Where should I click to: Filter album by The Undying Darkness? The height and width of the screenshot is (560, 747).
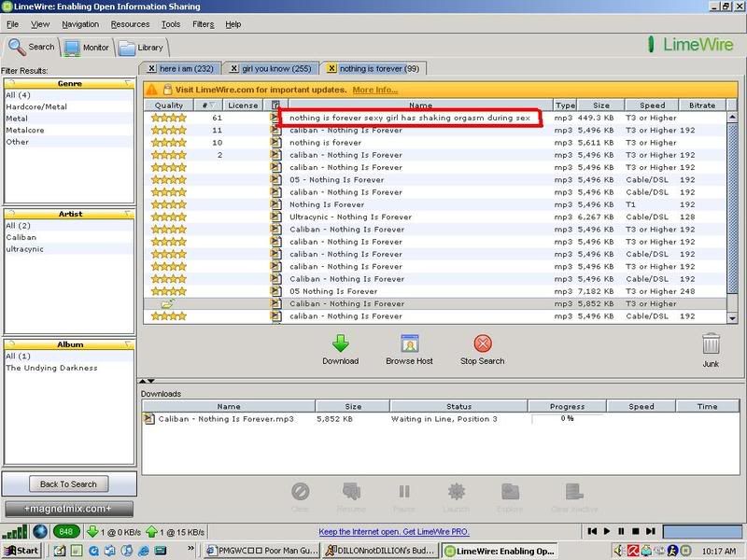coord(69,368)
